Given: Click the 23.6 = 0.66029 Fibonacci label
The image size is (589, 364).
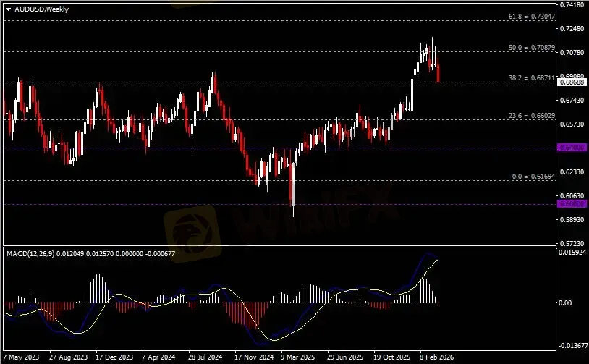Looking at the screenshot, I should [530, 116].
